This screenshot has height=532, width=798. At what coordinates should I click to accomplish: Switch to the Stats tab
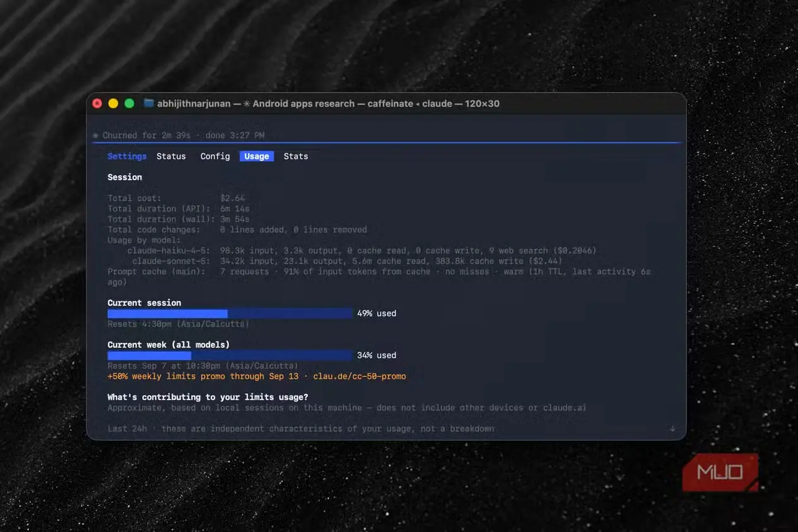pos(296,156)
